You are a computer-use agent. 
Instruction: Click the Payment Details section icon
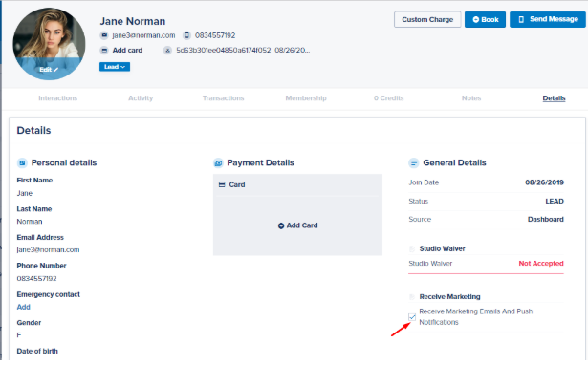point(218,163)
